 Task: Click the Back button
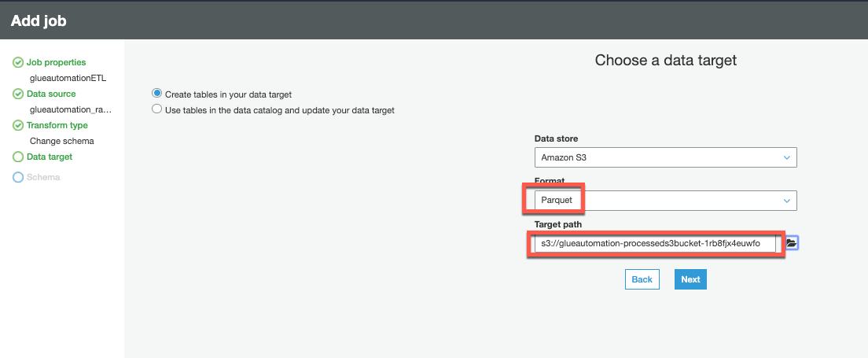[x=642, y=279]
